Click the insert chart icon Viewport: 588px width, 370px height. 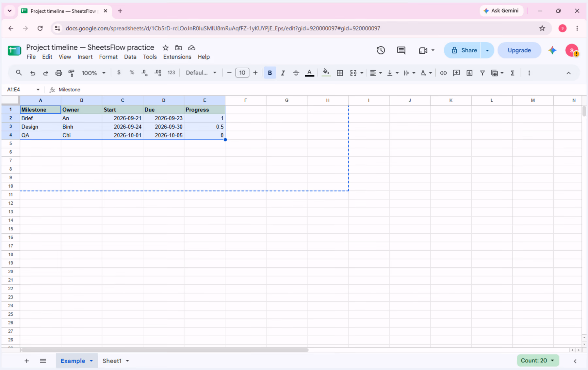point(469,73)
